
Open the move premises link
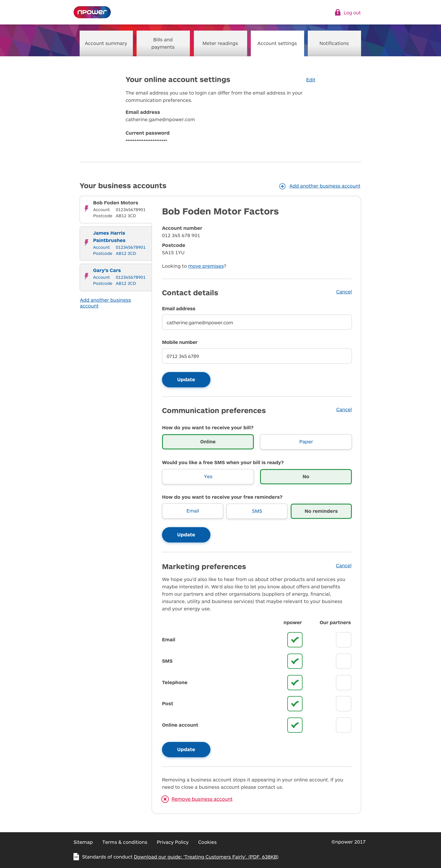click(x=206, y=266)
